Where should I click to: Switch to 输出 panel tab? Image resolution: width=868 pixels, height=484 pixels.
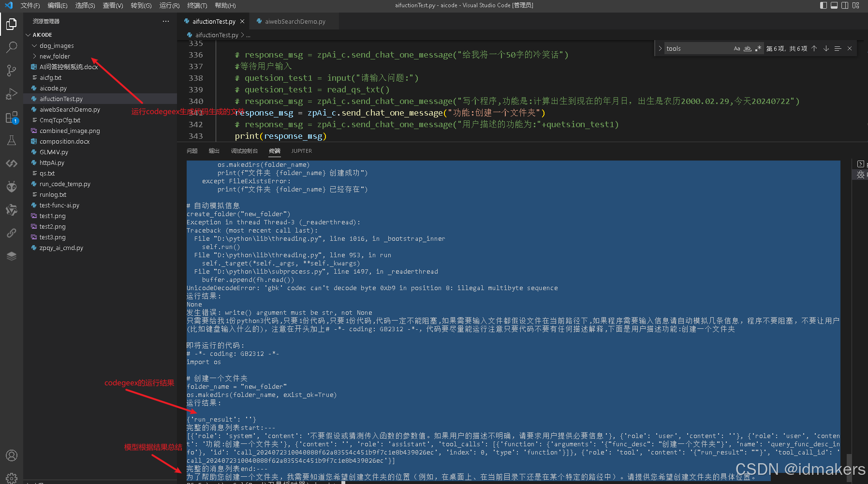point(214,151)
